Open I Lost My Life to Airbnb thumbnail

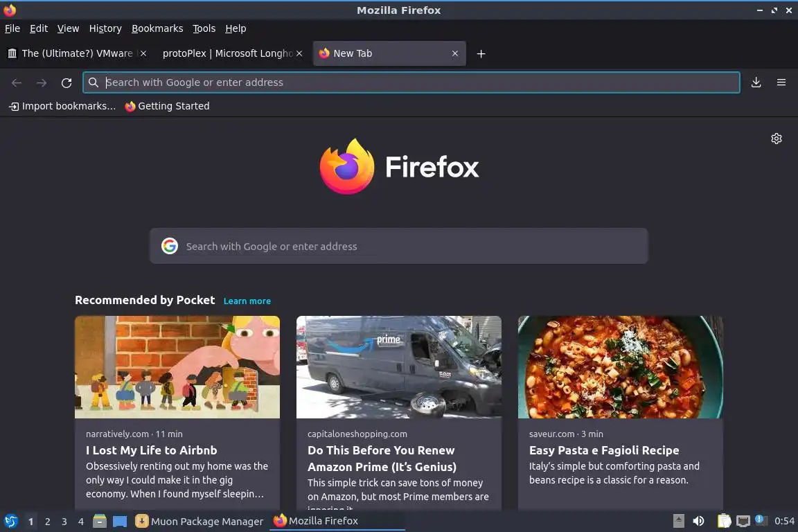click(x=177, y=367)
